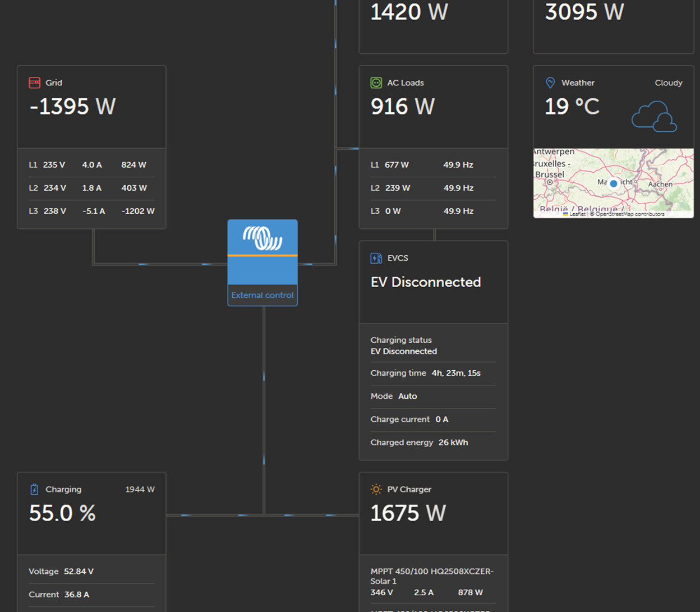Click the 1420 W value at top

click(409, 12)
